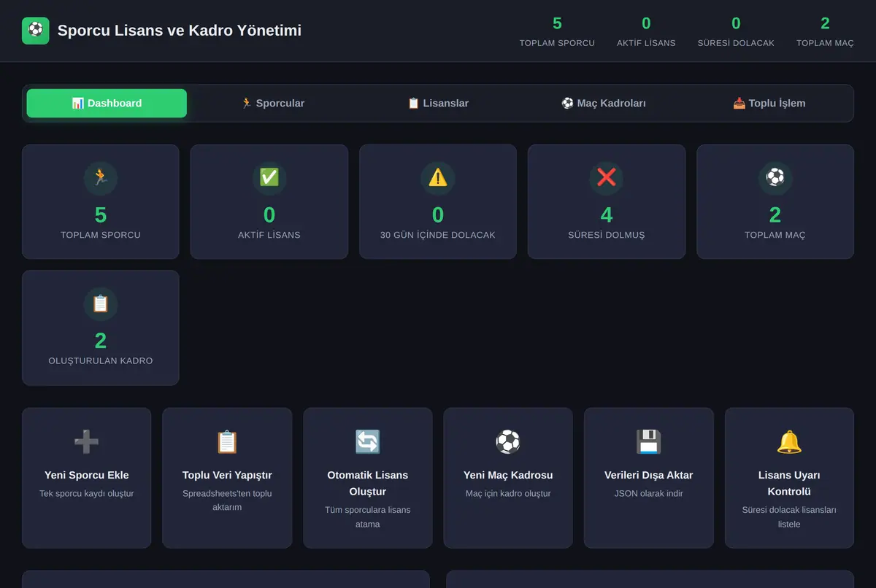Click the Toplu Veri Yapıştır title
Viewport: 876px width, 588px height.
(x=227, y=475)
